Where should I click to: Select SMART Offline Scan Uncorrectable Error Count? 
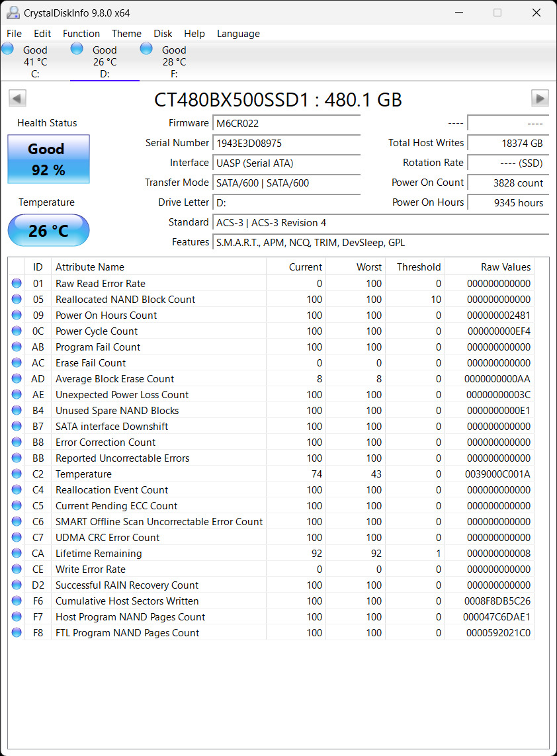pyautogui.click(x=271, y=522)
